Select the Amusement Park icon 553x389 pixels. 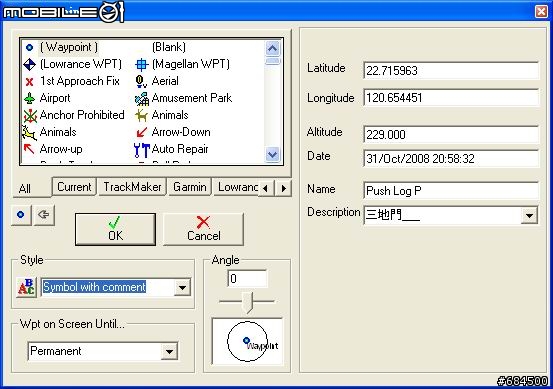coord(142,99)
